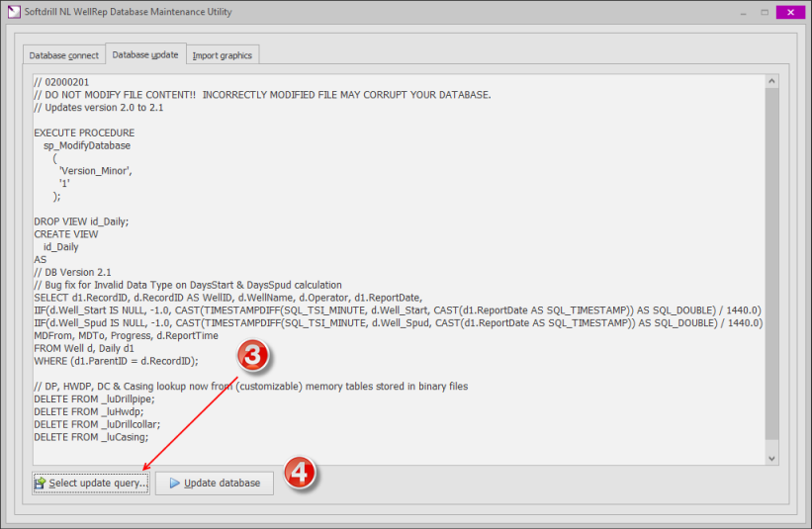Switch to the Database connect tab
Screen dimensions: 812x529
coord(63,55)
